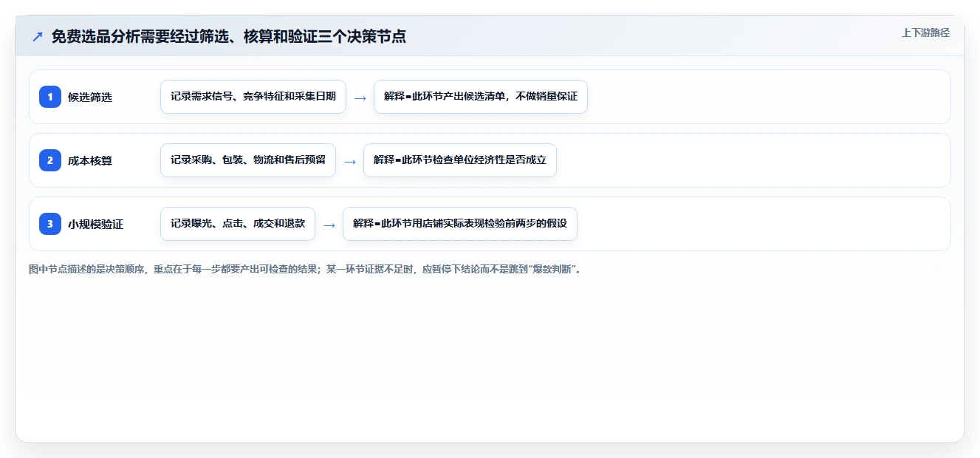This screenshot has width=980, height=458.
Task: Click the box 记录需求信号、竞争特征和采集日期
Action: 253,97
